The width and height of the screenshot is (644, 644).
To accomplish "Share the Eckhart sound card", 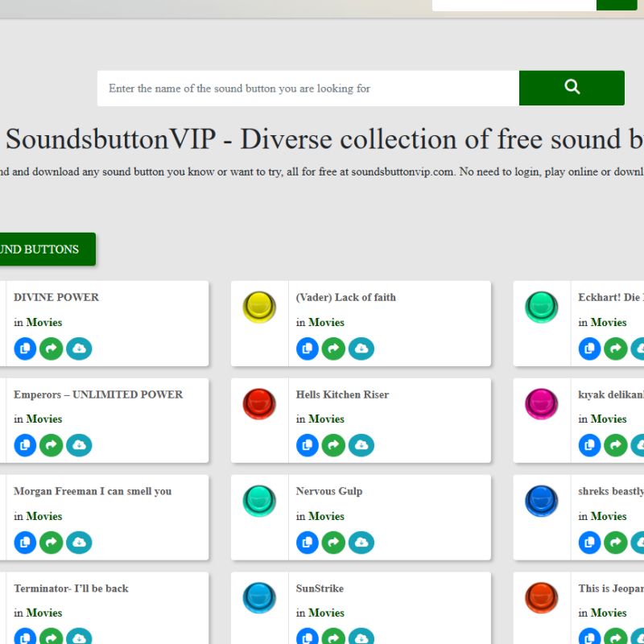I will tap(615, 349).
